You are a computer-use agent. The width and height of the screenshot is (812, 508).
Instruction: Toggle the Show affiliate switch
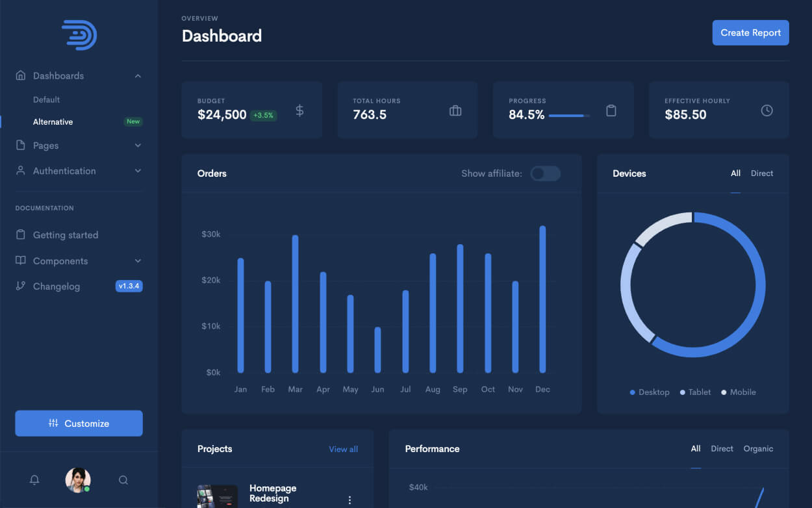pos(545,173)
